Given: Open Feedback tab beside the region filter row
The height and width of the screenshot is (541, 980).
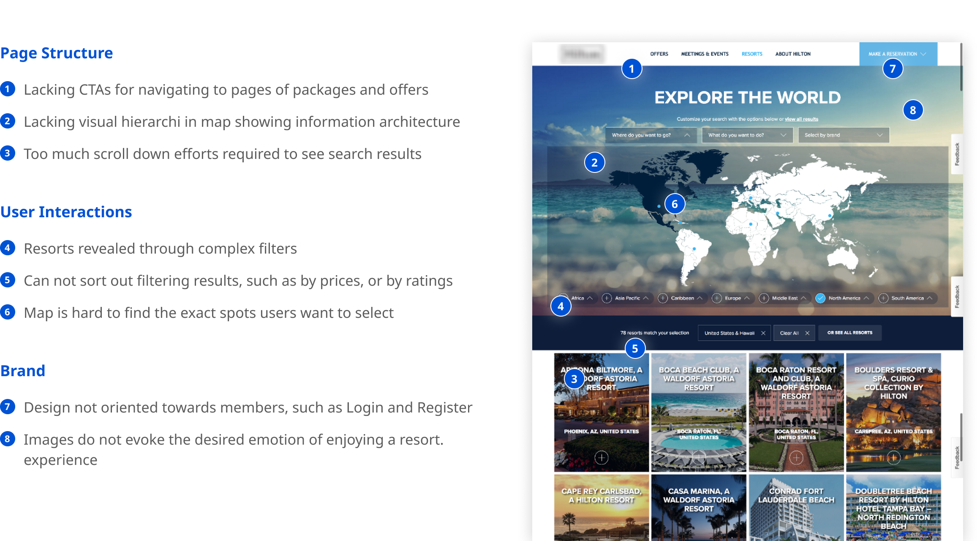Looking at the screenshot, I should click(957, 297).
